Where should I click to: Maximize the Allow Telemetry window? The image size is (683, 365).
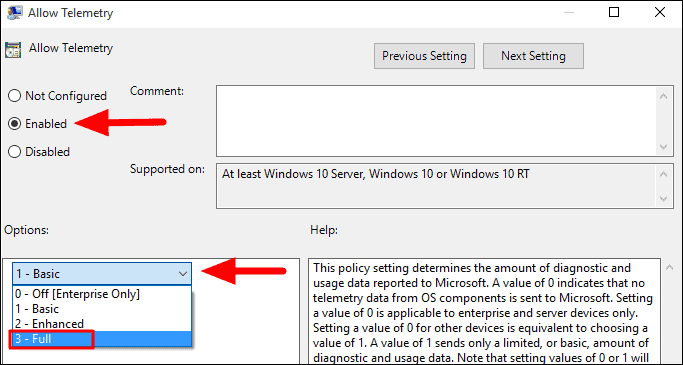[x=614, y=12]
